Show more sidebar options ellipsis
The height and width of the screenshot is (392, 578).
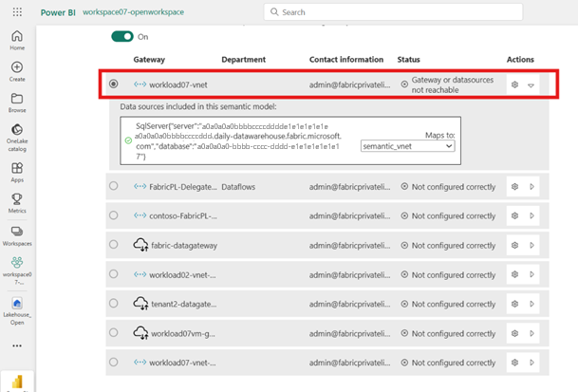coord(17,345)
